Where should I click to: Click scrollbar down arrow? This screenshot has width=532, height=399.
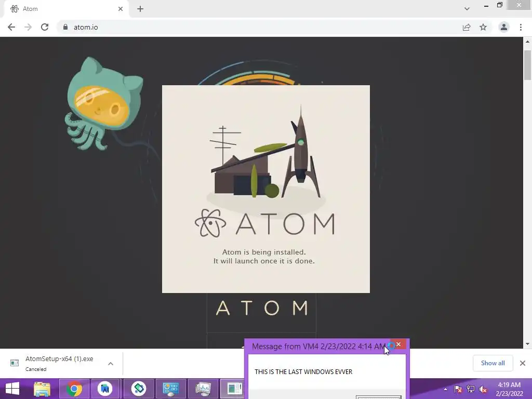tap(527, 344)
